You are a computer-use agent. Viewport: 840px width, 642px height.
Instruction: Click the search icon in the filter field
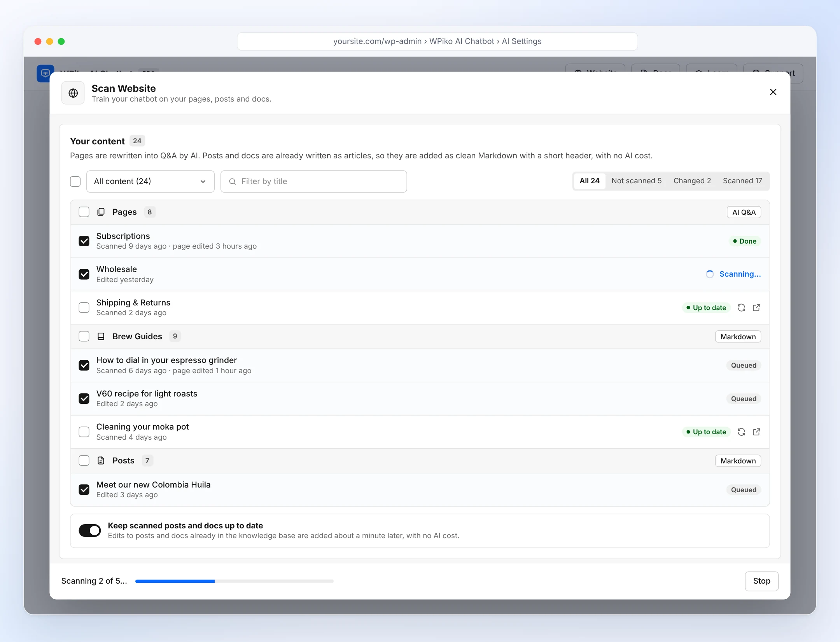232,182
